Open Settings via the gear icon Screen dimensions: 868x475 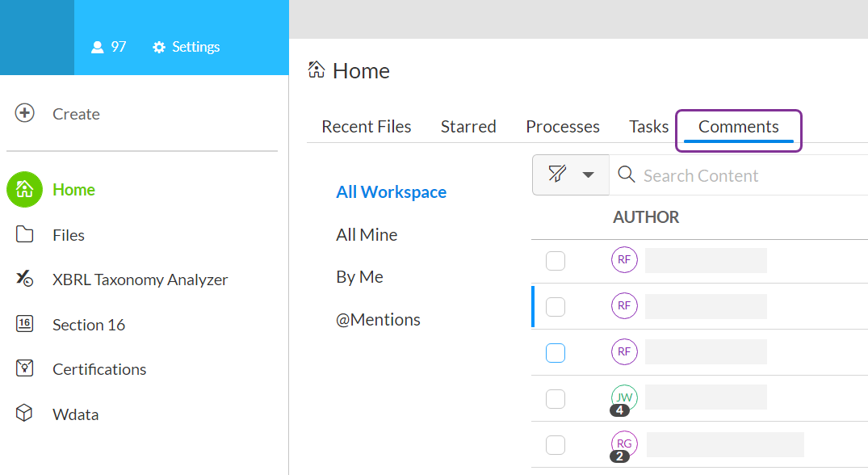159,47
